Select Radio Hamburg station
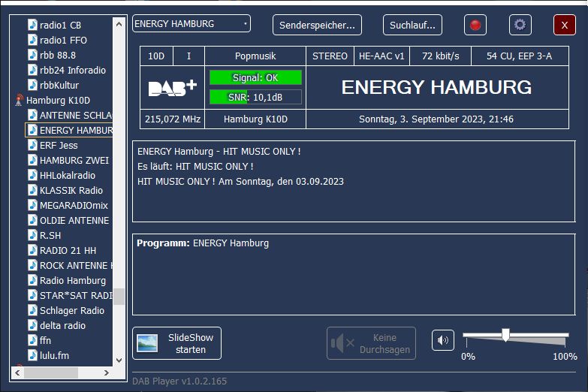588x392 pixels. (x=73, y=280)
